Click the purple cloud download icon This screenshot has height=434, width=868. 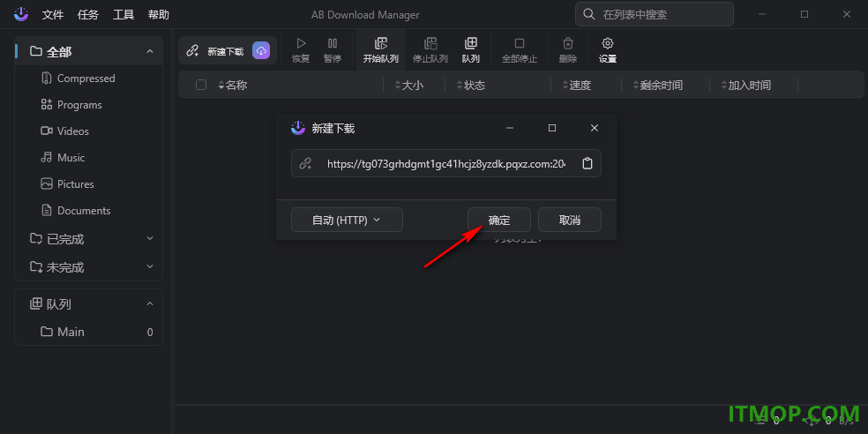pos(261,51)
